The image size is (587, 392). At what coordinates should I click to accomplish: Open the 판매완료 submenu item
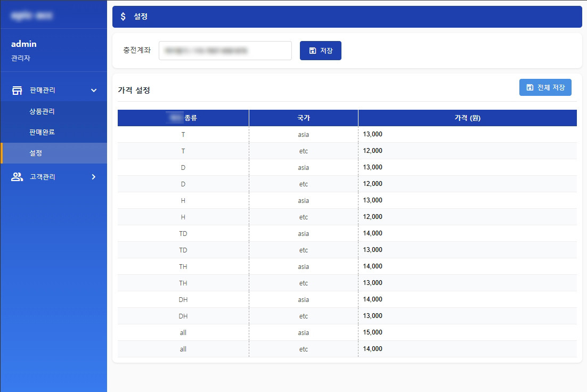click(42, 132)
